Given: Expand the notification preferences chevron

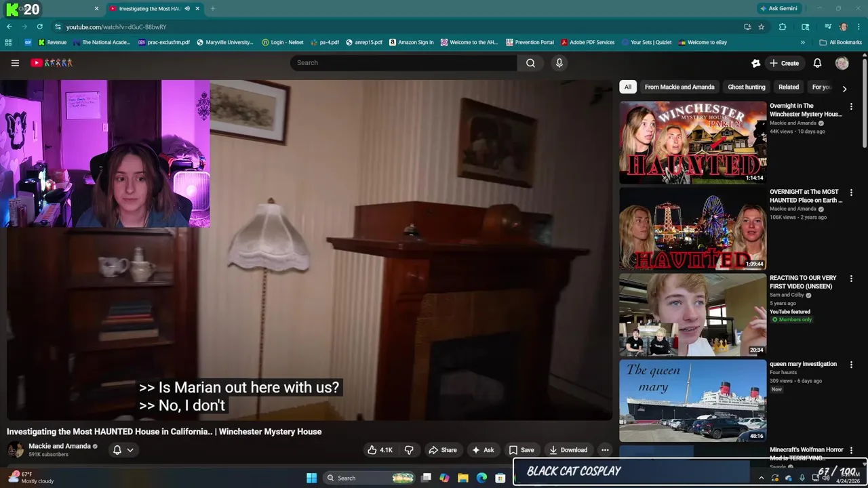Looking at the screenshot, I should pos(130,450).
